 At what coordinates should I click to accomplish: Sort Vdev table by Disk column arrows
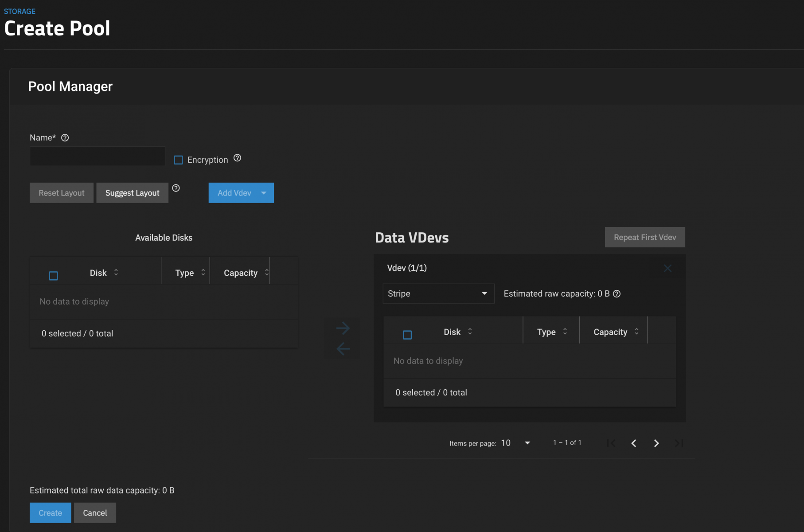coord(470,331)
